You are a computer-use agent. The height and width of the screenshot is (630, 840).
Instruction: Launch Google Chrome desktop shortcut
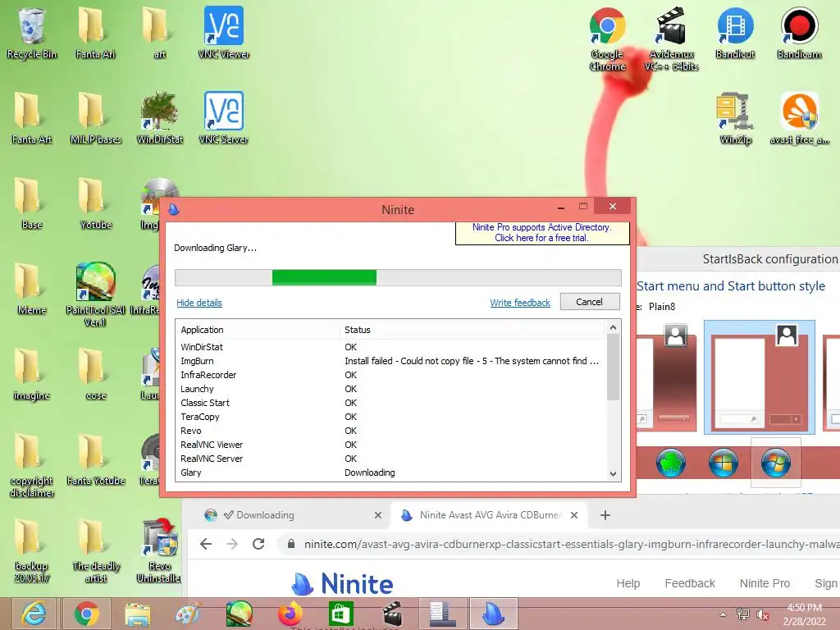point(608,39)
